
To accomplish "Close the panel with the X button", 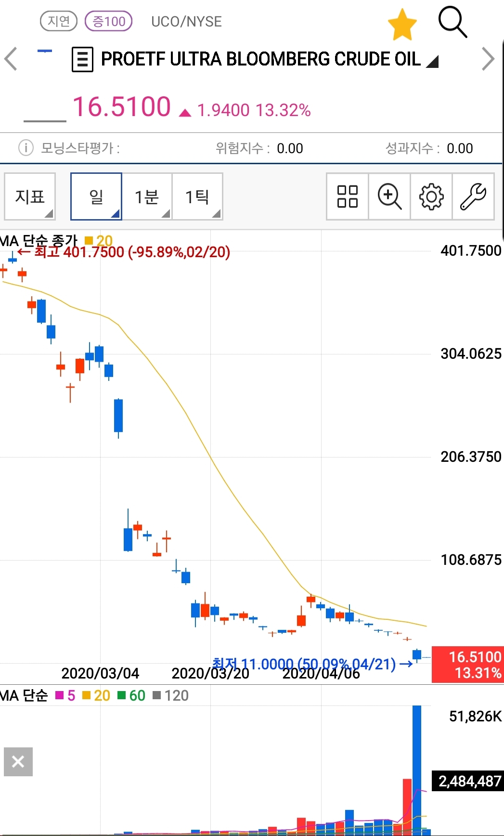I will point(18,762).
